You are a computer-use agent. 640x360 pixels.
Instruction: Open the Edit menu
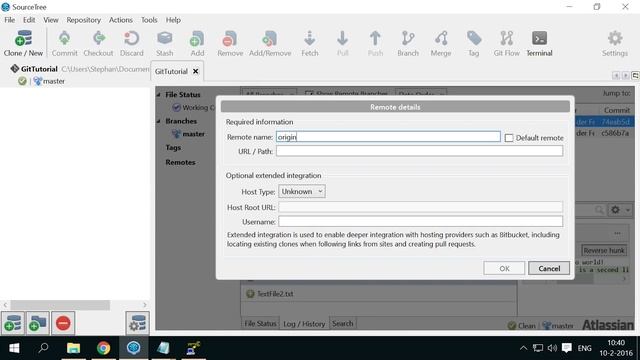pos(29,20)
